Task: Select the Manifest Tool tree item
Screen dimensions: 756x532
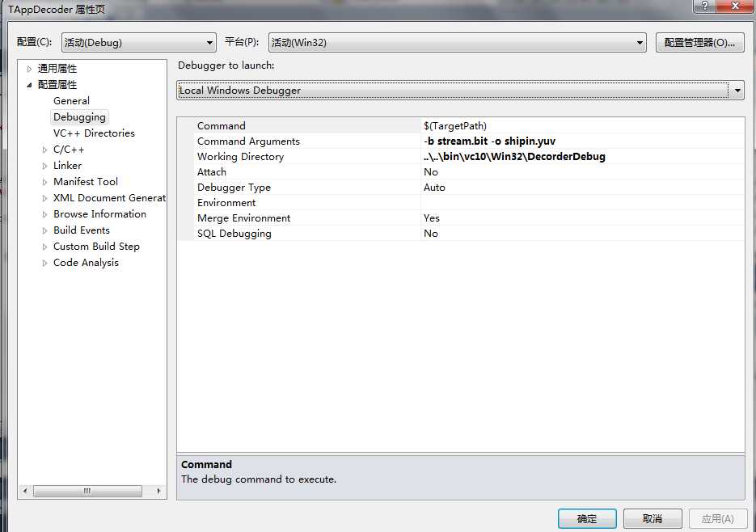Action: (x=86, y=182)
